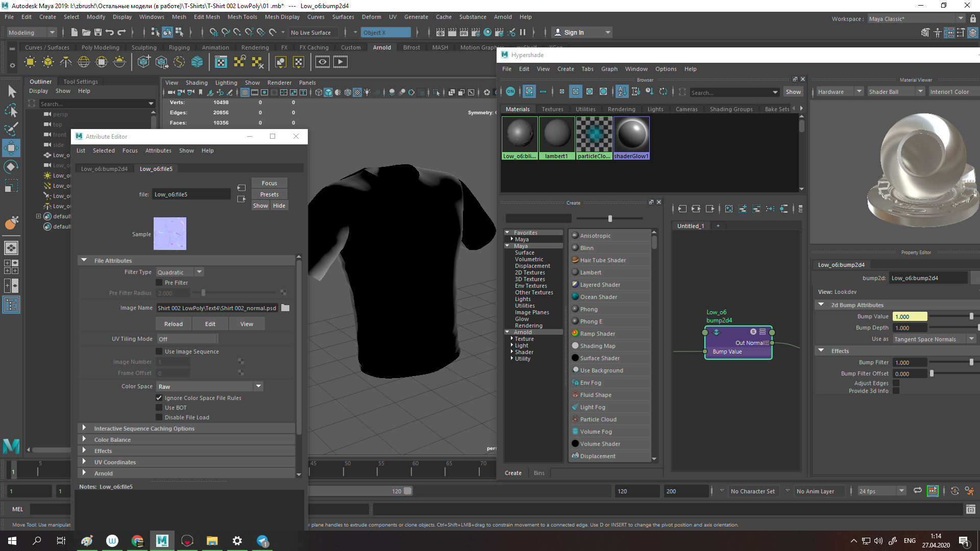Create Arnold curve collector shelf icon
Screen dimensions: 980x551
click(179, 62)
